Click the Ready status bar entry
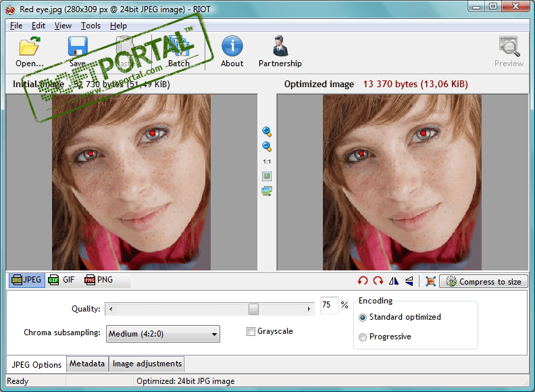535x392 pixels. coord(18,381)
